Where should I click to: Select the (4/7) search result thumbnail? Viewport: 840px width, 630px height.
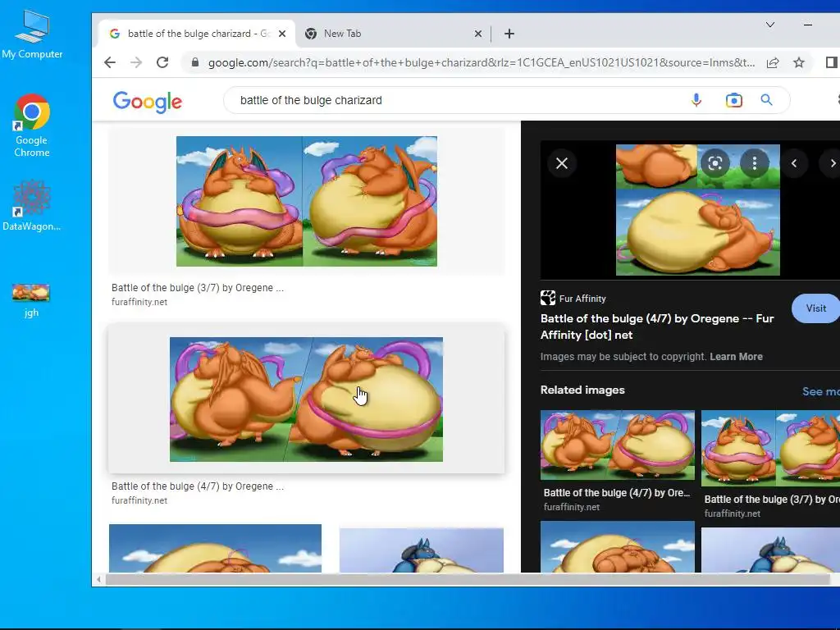[307, 399]
